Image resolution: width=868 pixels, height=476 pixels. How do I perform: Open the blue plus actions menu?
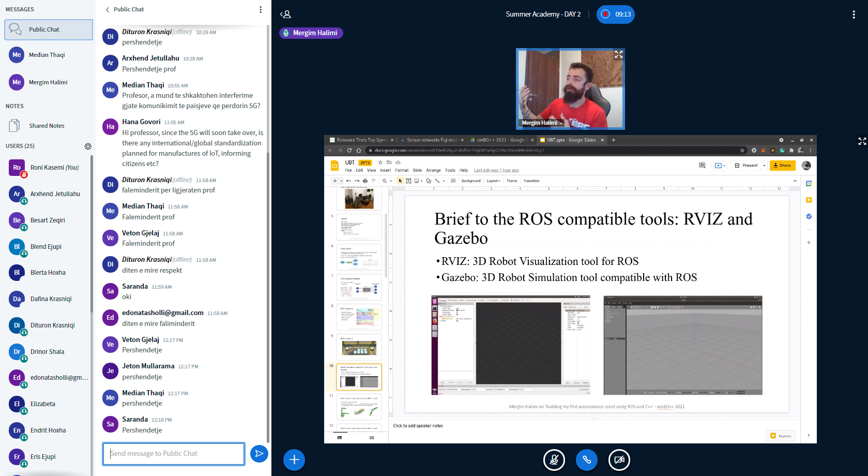click(x=294, y=459)
